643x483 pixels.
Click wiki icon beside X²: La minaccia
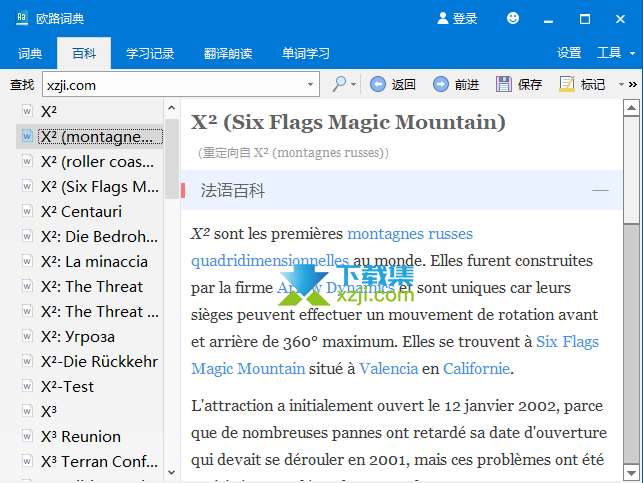pos(27,261)
